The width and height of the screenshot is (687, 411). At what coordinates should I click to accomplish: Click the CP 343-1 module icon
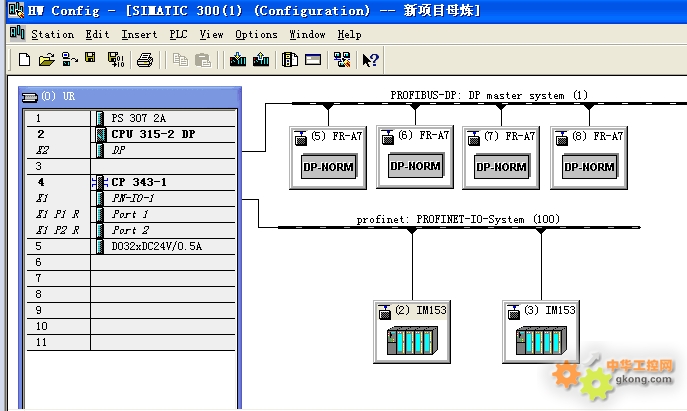(100, 182)
